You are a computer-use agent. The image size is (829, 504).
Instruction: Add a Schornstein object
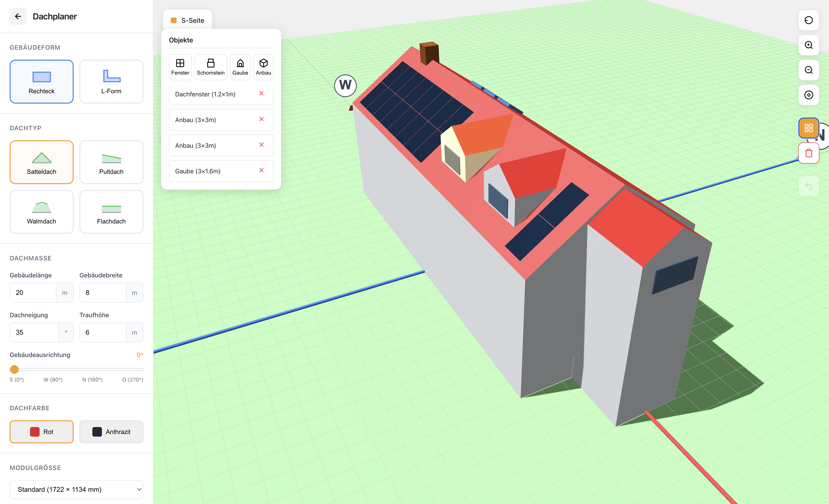click(211, 67)
